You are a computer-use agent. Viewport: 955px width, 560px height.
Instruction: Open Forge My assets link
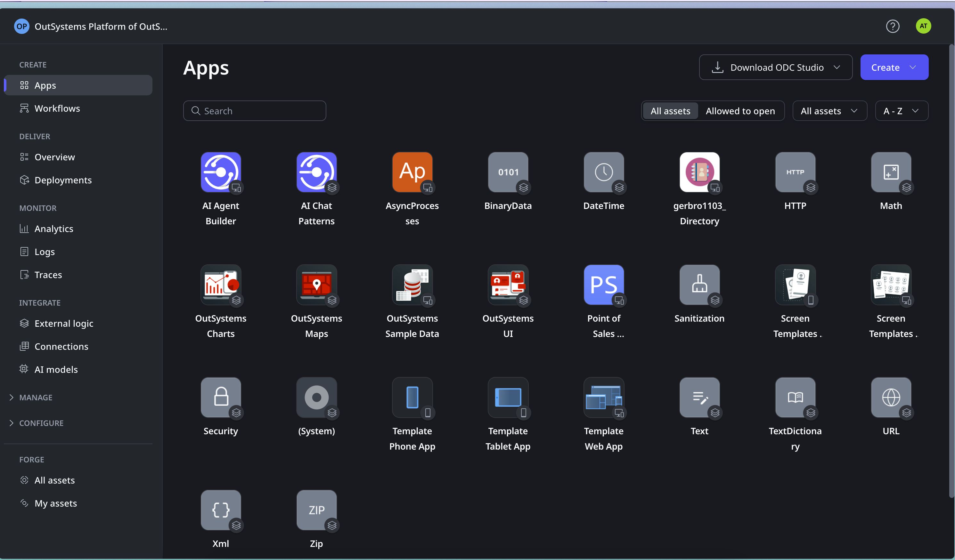[x=78, y=503]
